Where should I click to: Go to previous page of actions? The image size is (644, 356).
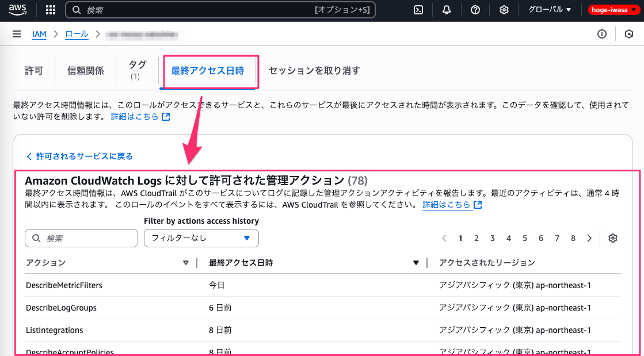coord(444,238)
